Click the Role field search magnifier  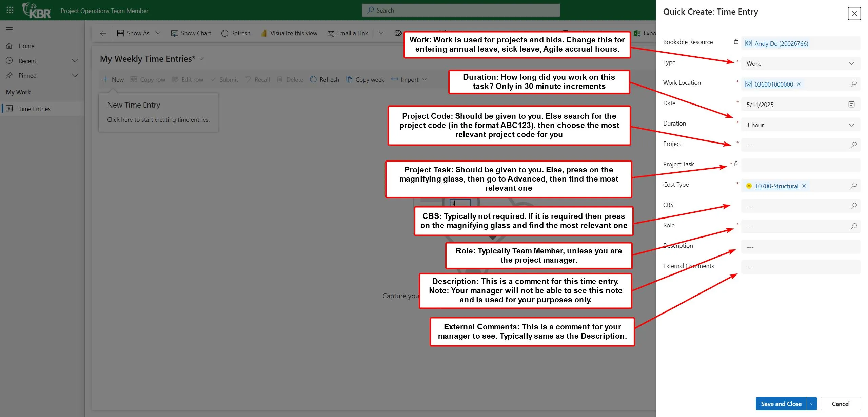[x=853, y=226]
